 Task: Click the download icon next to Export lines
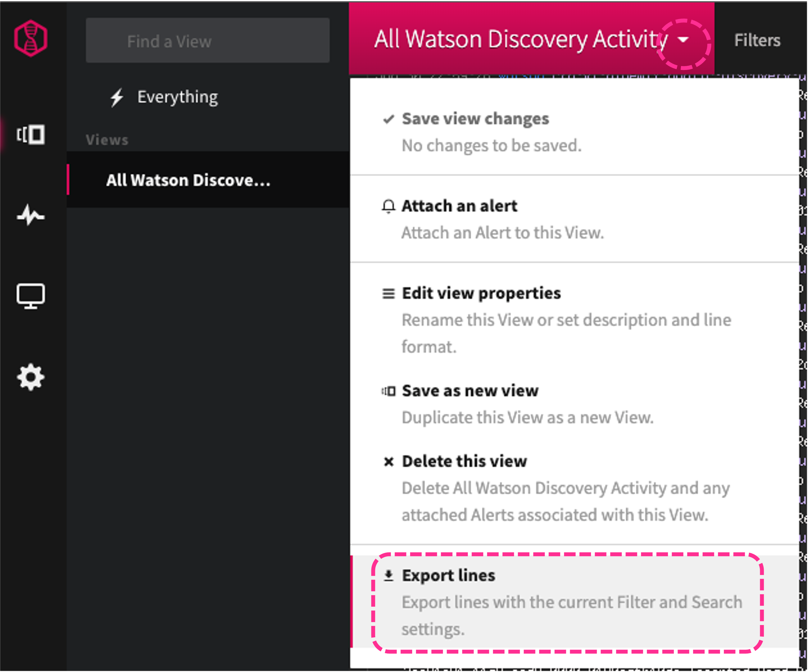tap(389, 576)
